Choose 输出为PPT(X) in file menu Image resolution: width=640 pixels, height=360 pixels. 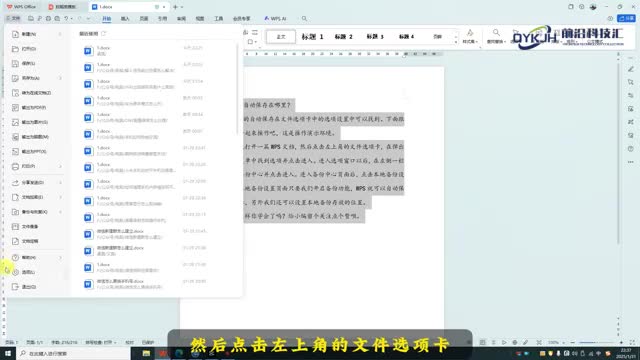[34, 151]
